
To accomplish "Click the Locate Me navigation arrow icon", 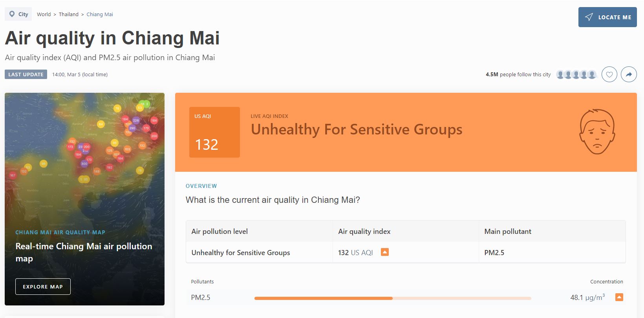I will click(589, 17).
